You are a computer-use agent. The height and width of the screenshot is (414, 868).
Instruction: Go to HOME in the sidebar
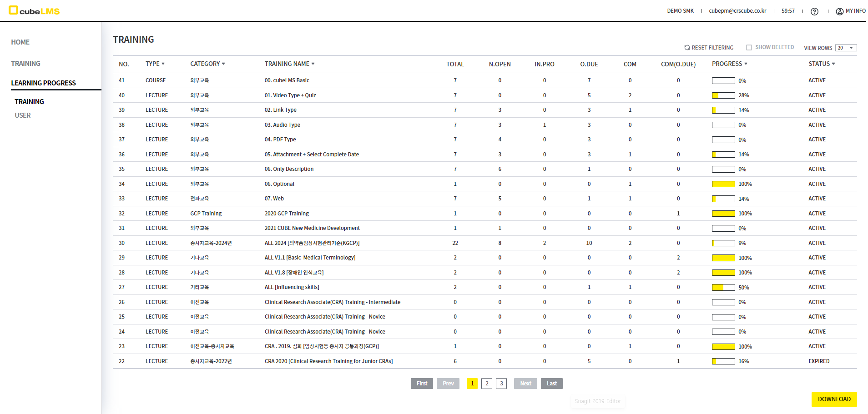point(20,42)
